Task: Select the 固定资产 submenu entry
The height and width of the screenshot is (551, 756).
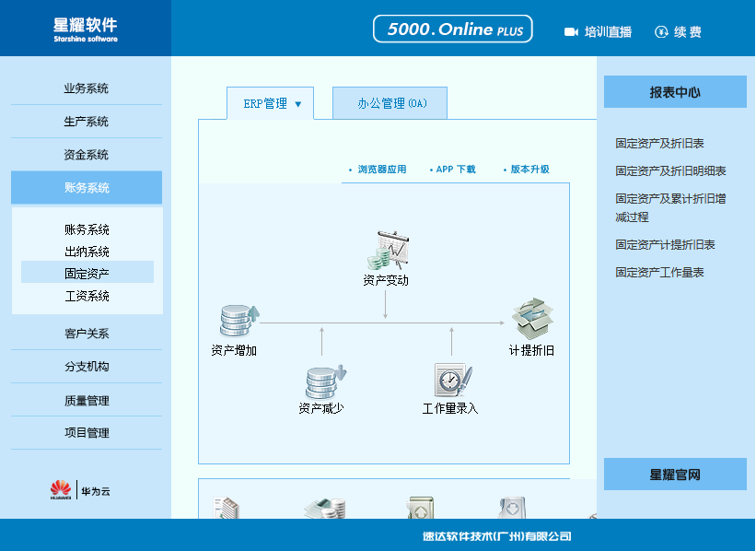Action: [x=87, y=274]
